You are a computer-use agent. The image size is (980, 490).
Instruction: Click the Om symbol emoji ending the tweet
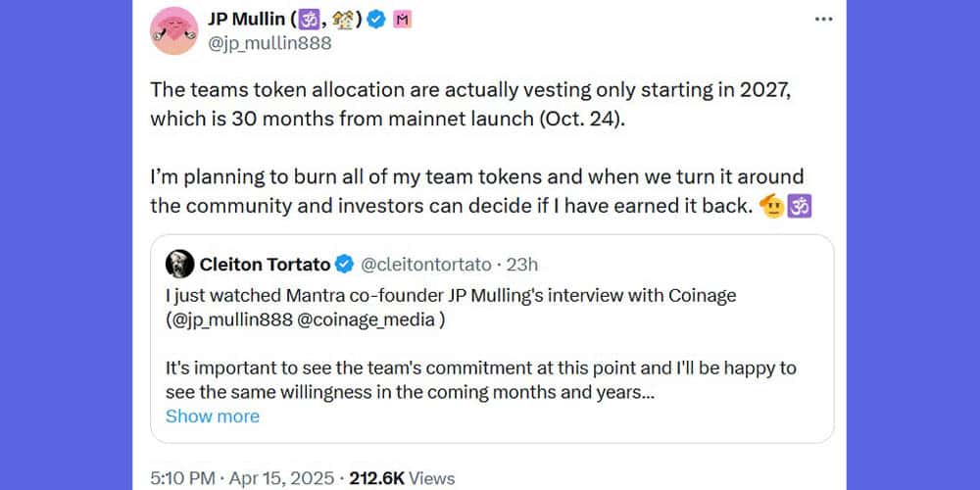pyautogui.click(x=801, y=207)
